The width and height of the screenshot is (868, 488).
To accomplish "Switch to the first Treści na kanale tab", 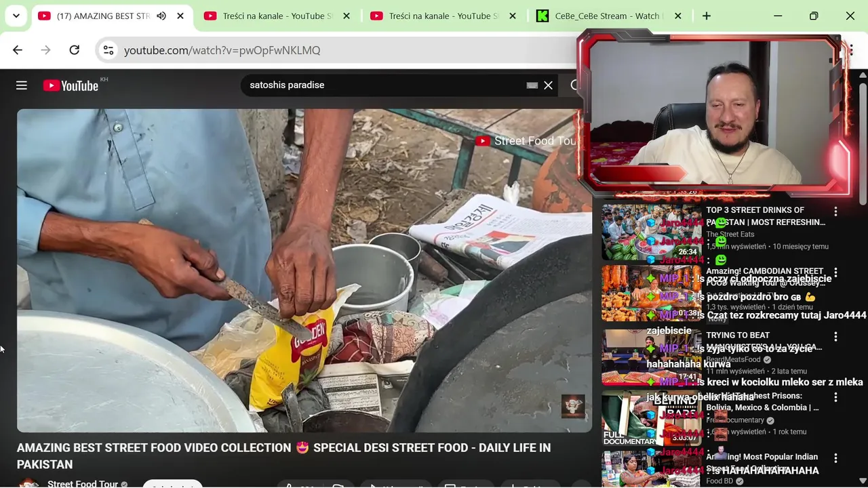I will pyautogui.click(x=278, y=16).
